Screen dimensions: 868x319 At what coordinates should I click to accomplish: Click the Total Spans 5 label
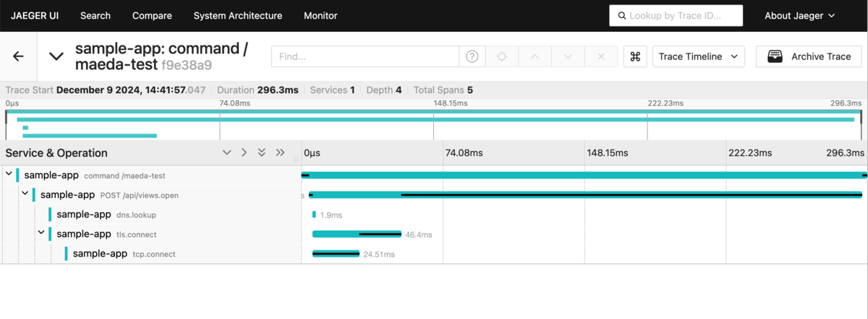pos(443,90)
